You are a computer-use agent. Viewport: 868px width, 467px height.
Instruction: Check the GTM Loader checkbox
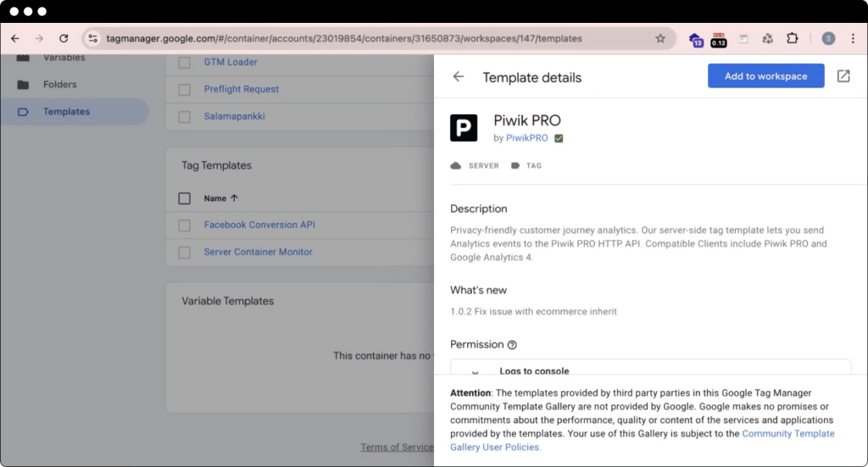click(x=185, y=63)
